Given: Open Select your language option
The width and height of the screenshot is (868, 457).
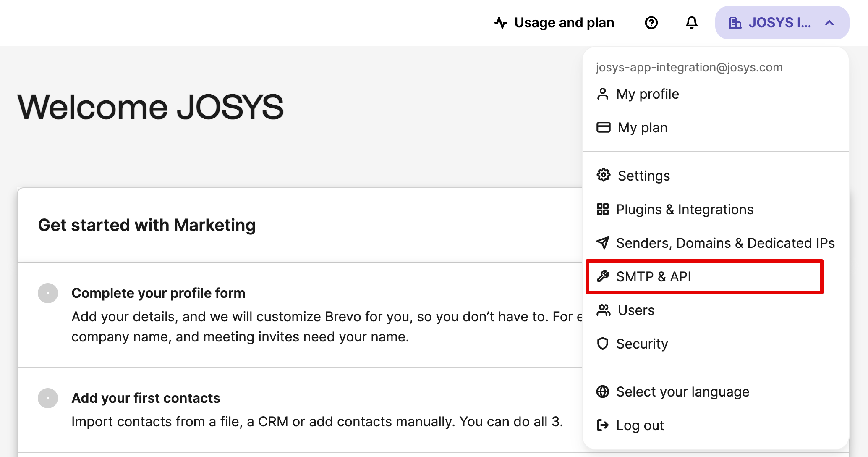Looking at the screenshot, I should pos(682,391).
